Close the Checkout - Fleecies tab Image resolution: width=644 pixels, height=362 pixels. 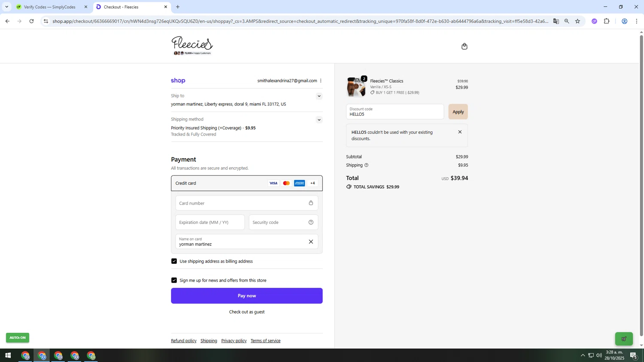[166, 7]
